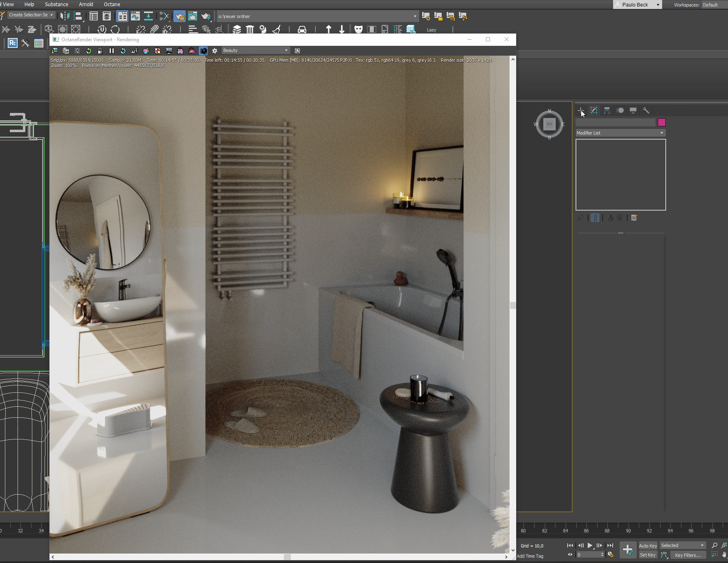Screen dimensions: 728x563
Task: Switch to the Create command panel tab
Action: (581, 110)
